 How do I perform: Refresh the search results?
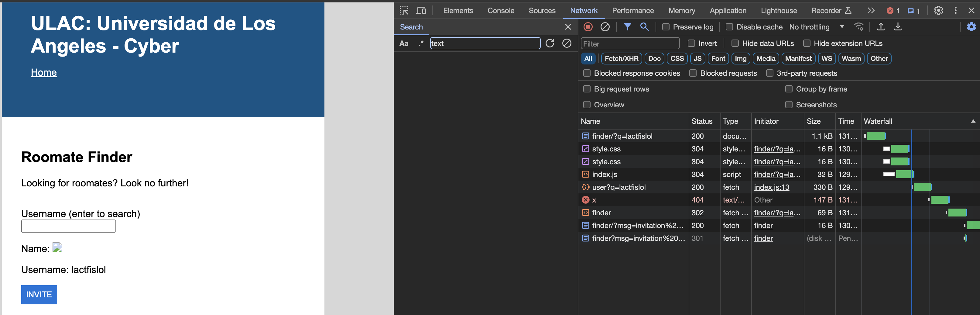(x=550, y=43)
